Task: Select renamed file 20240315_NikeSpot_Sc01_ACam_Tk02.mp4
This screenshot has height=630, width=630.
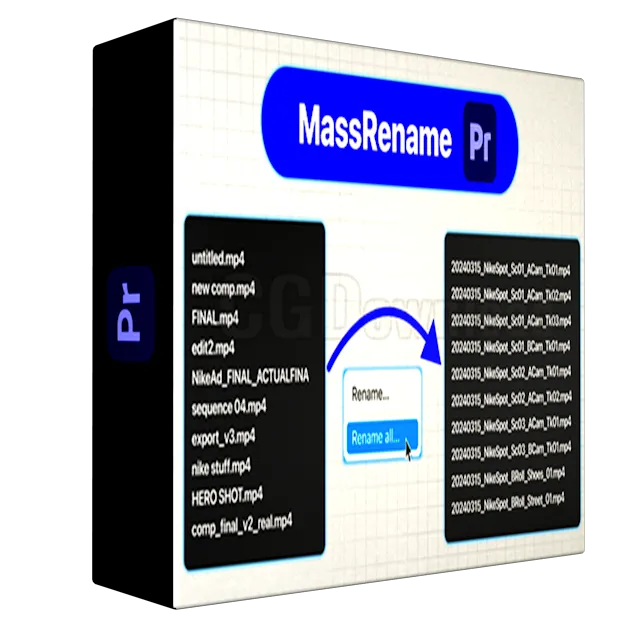Action: point(511,295)
